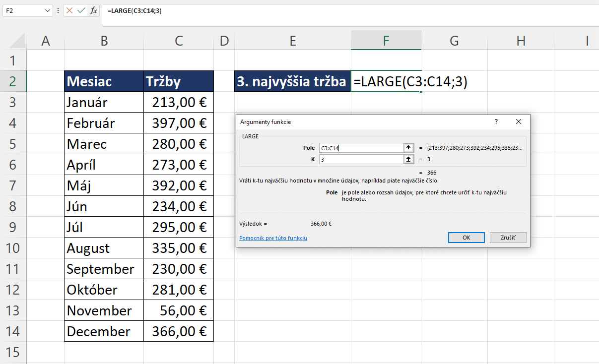Click the Mesiac header cell
Image resolution: width=599 pixels, height=364 pixels.
104,81
